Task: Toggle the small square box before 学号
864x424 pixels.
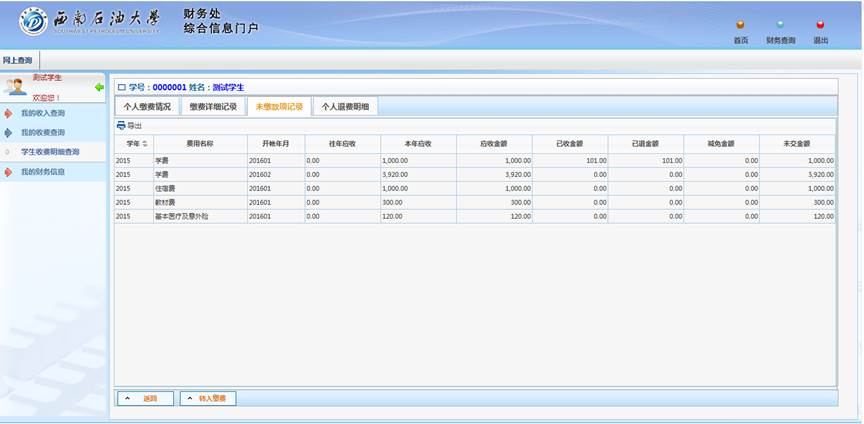Action: 122,88
